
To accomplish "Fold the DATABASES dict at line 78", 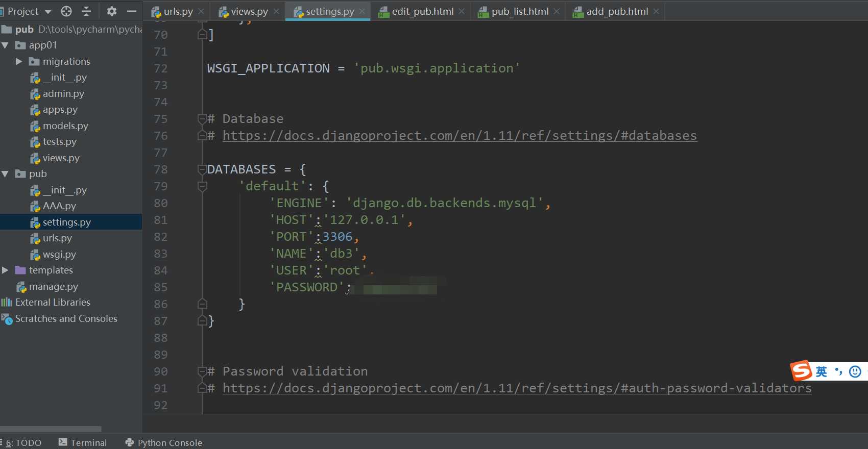I will (x=202, y=169).
